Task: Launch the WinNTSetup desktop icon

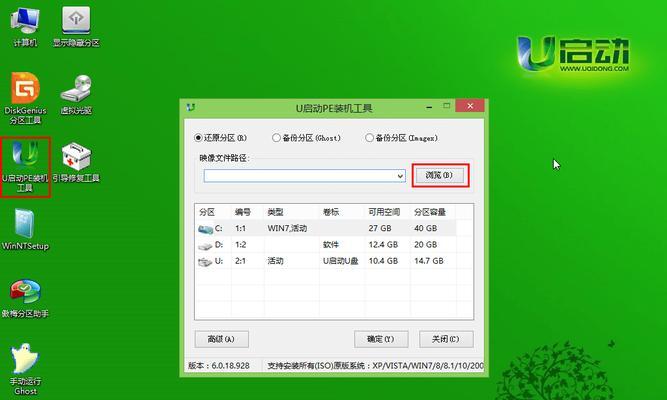Action: [x=25, y=229]
